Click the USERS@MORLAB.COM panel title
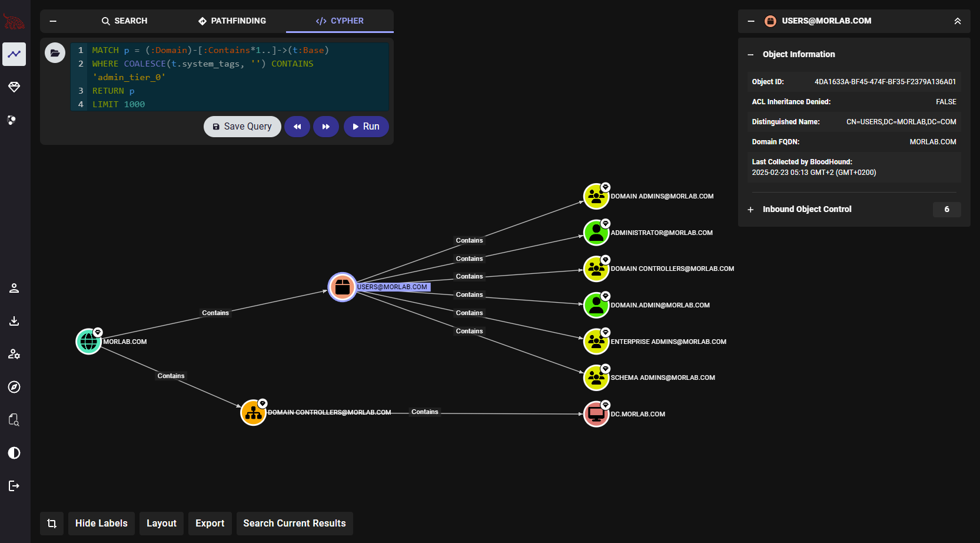Viewport: 980px width, 543px height. pyautogui.click(x=826, y=21)
